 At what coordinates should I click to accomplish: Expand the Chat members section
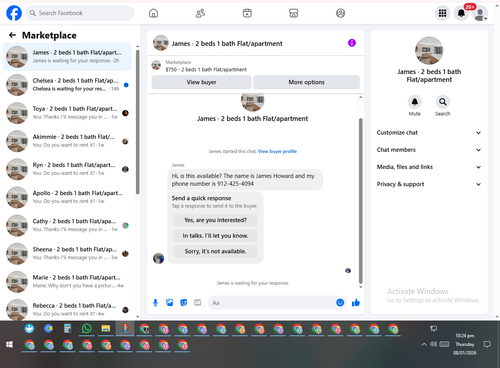click(429, 150)
